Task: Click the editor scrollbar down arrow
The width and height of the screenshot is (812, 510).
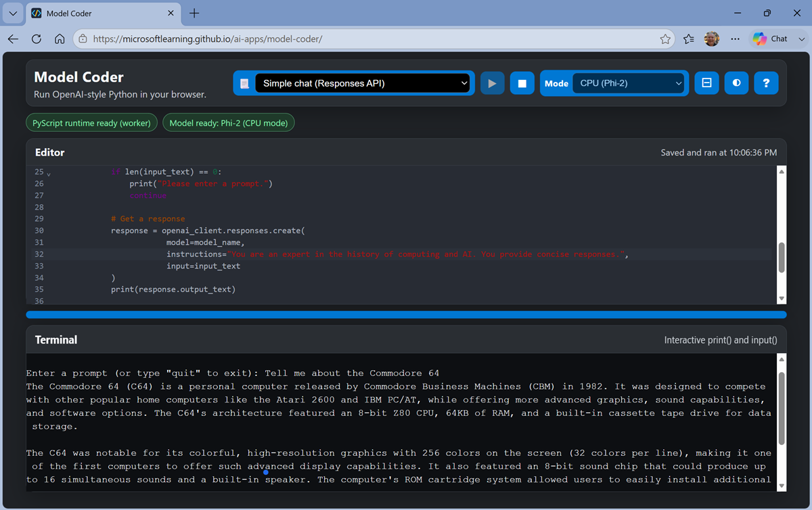Action: (782, 299)
